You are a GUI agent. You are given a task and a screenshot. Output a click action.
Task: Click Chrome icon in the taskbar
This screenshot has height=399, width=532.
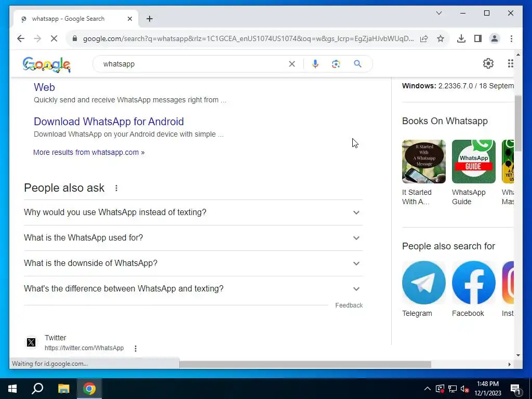[x=89, y=389]
